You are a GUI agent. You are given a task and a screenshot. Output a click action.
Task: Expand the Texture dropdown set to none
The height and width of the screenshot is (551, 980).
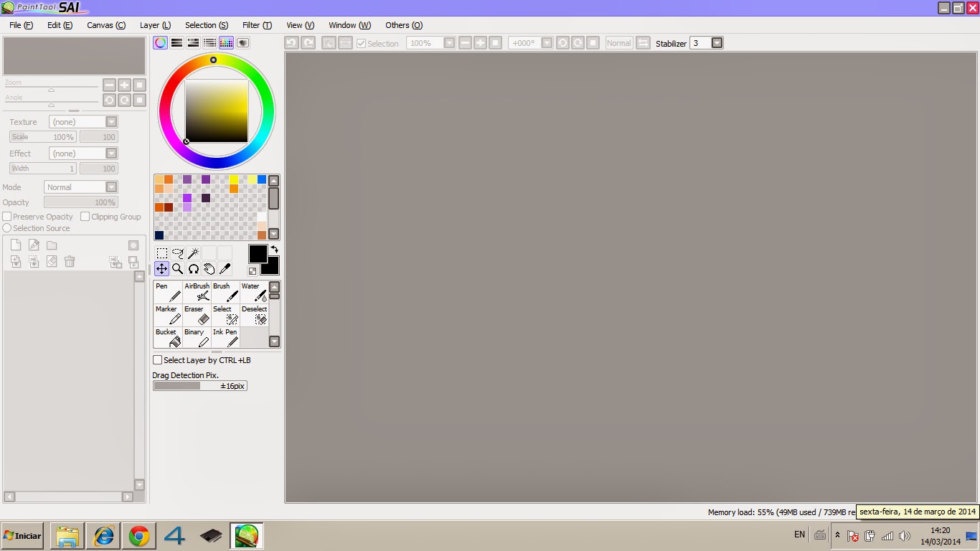click(x=111, y=121)
